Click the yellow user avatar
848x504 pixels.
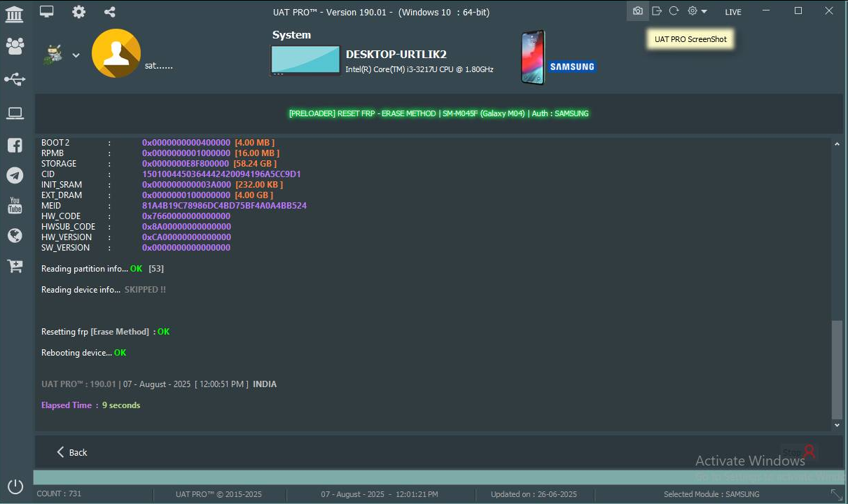coord(116,54)
